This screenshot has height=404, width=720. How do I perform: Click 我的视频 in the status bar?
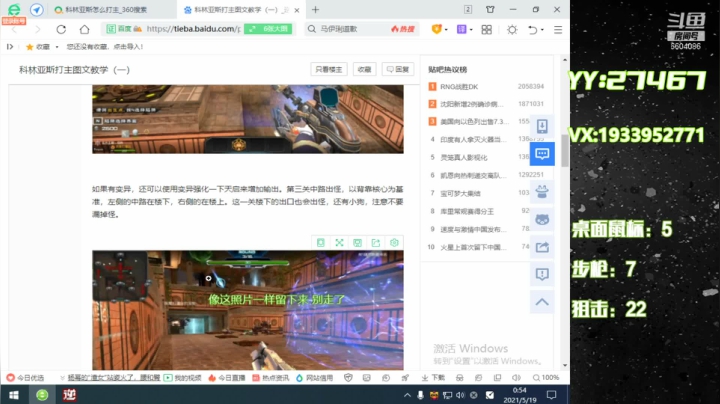[183, 378]
